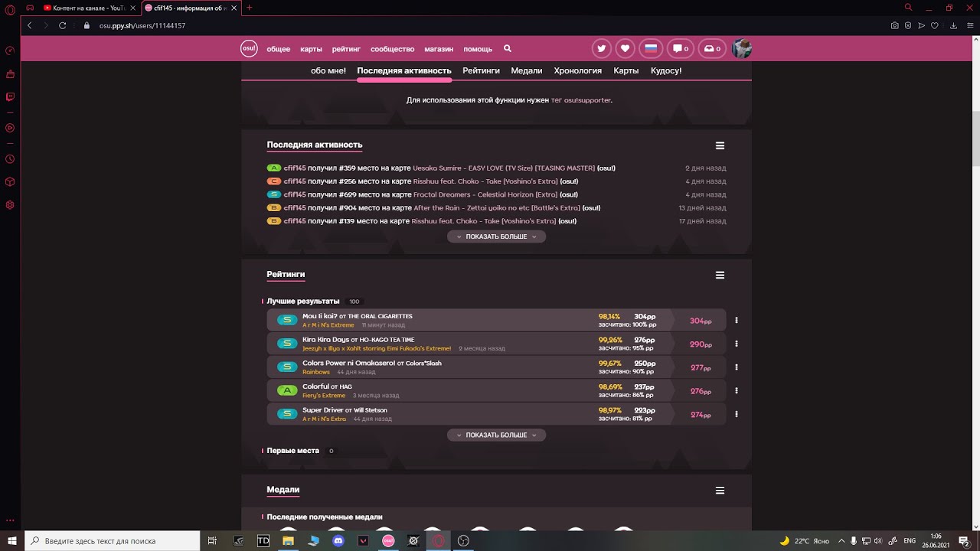Open options menu for Colorful score

[x=736, y=390]
